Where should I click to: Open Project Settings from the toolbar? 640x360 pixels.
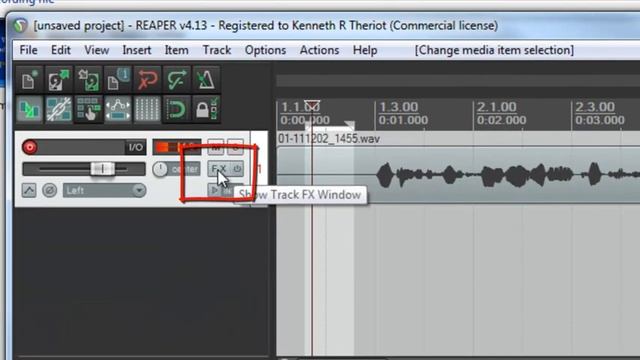118,80
